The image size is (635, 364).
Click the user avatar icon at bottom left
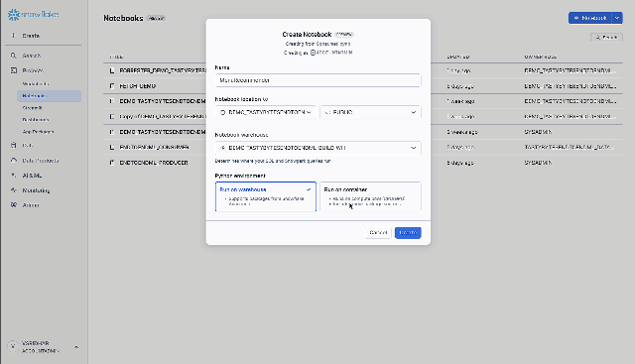[x=13, y=346]
